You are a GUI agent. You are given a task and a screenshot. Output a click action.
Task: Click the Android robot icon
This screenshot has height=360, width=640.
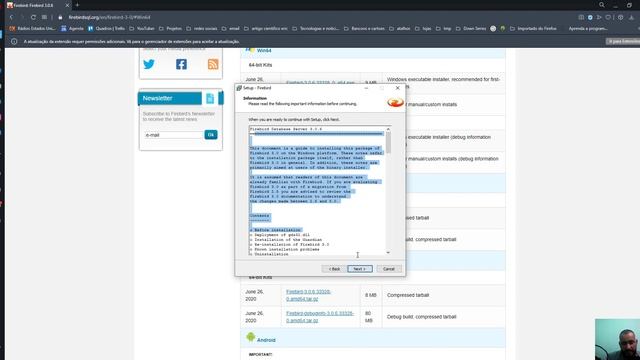coord(251,337)
